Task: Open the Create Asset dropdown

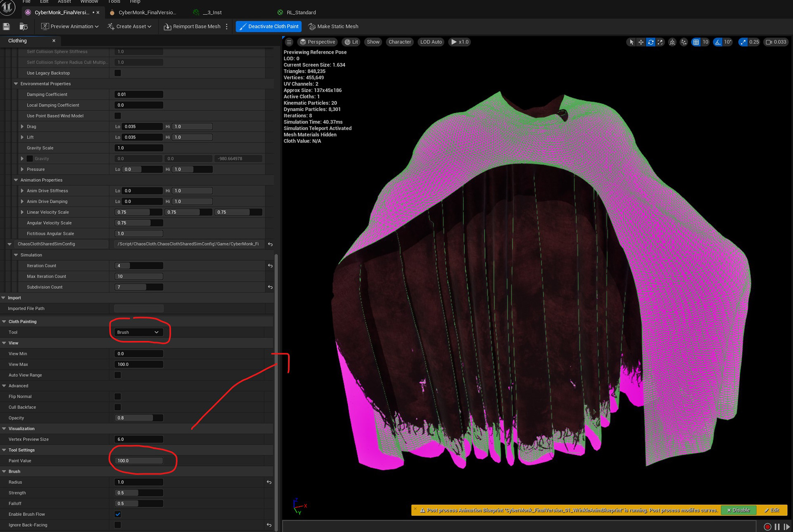Action: 129,26
